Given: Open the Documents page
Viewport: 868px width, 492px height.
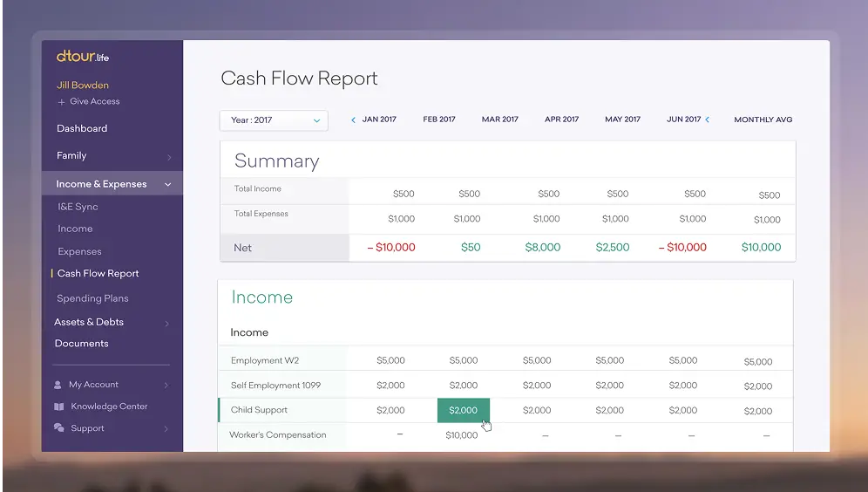Looking at the screenshot, I should pyautogui.click(x=81, y=344).
